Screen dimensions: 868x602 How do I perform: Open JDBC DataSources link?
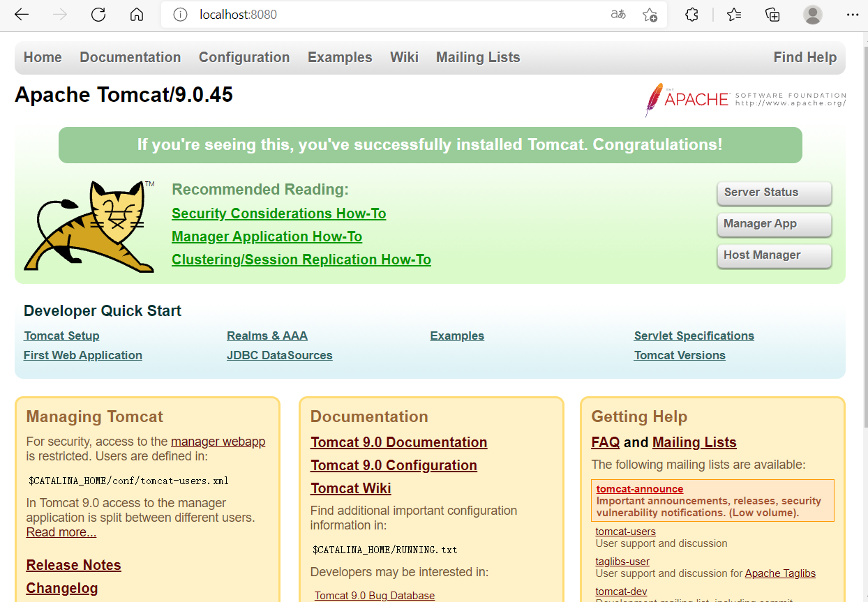coord(280,356)
